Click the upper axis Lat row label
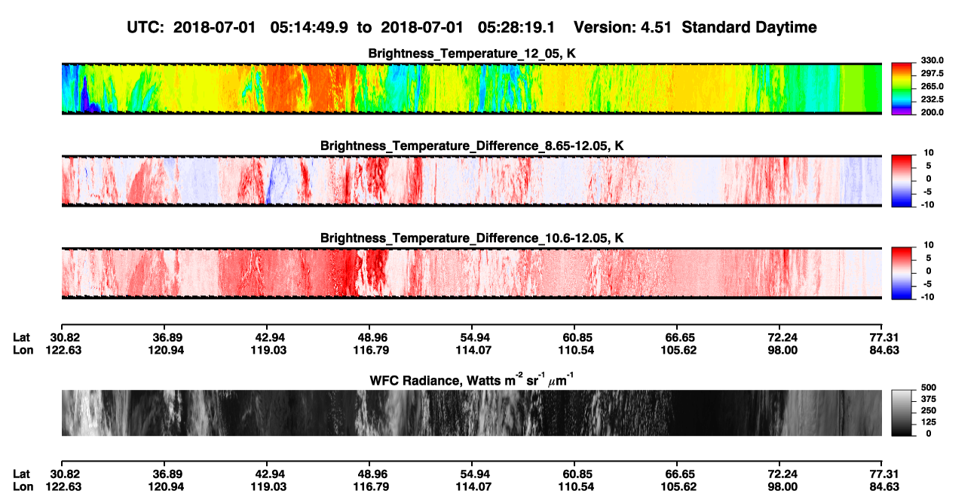980x503 pixels. 21,337
